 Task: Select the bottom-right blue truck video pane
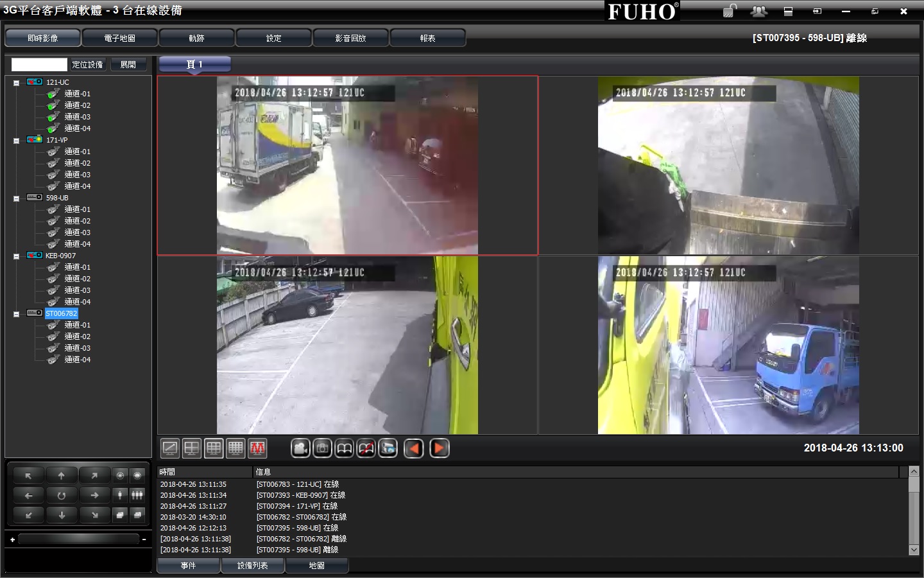coord(728,345)
